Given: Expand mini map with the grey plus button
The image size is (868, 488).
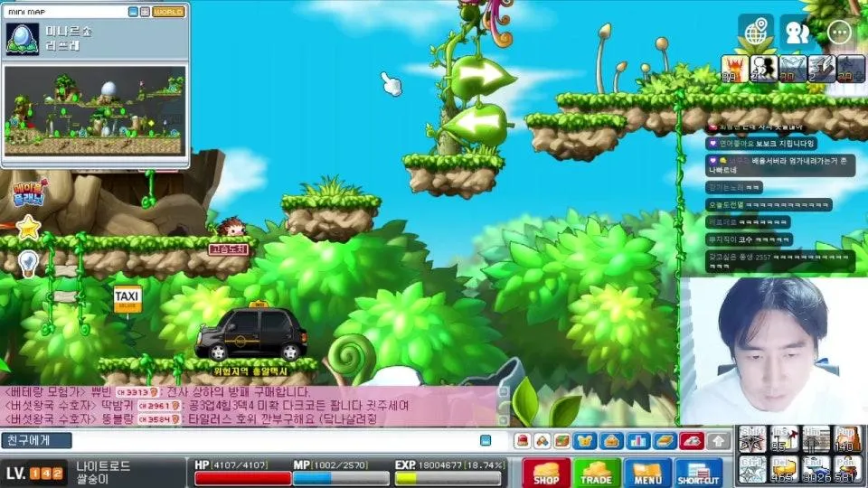Looking at the screenshot, I should (145, 12).
